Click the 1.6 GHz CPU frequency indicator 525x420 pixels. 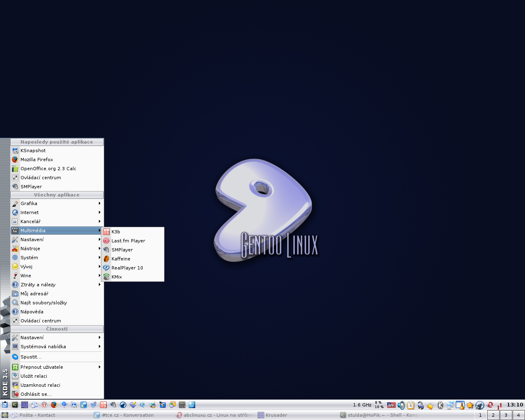pos(362,405)
